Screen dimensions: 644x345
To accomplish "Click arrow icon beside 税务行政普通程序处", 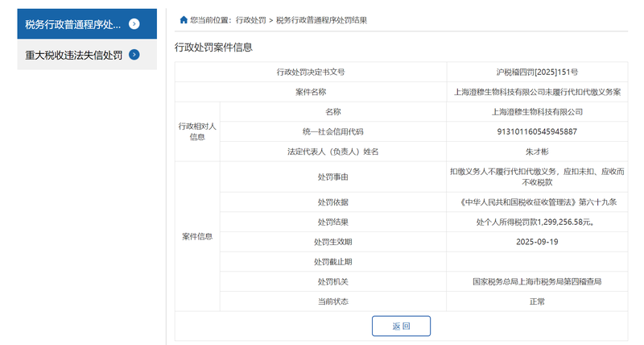I will click(x=134, y=24).
